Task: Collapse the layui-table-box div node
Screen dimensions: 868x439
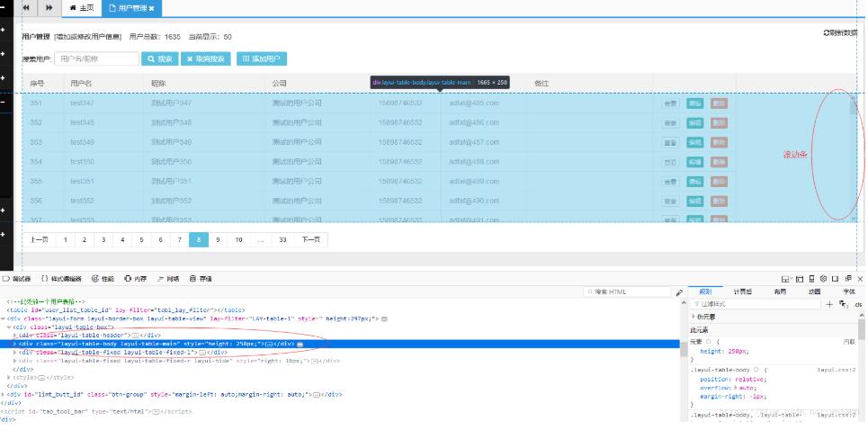Action: coord(9,327)
